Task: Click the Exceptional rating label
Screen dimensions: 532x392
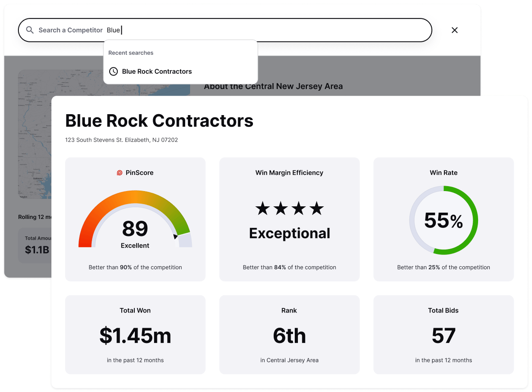Action: click(289, 233)
